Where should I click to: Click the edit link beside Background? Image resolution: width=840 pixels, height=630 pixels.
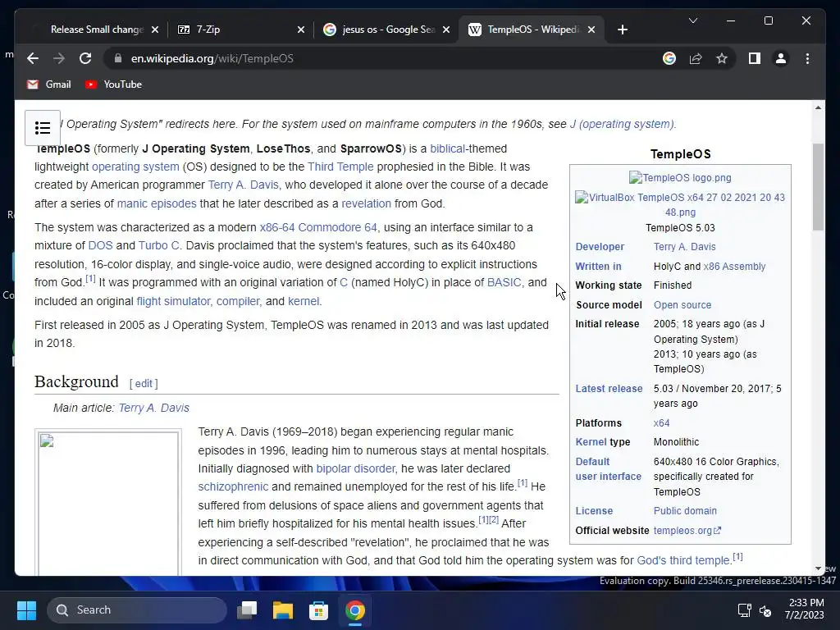144,384
